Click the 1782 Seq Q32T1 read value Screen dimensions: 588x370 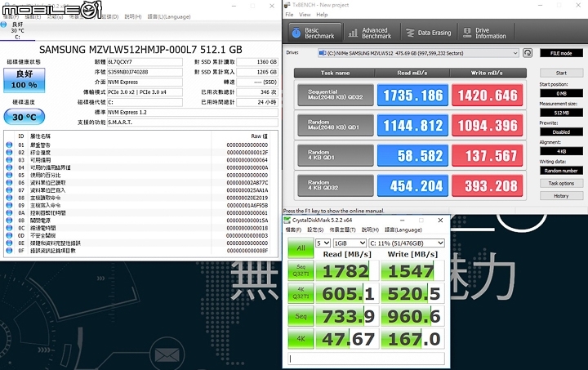tap(347, 271)
